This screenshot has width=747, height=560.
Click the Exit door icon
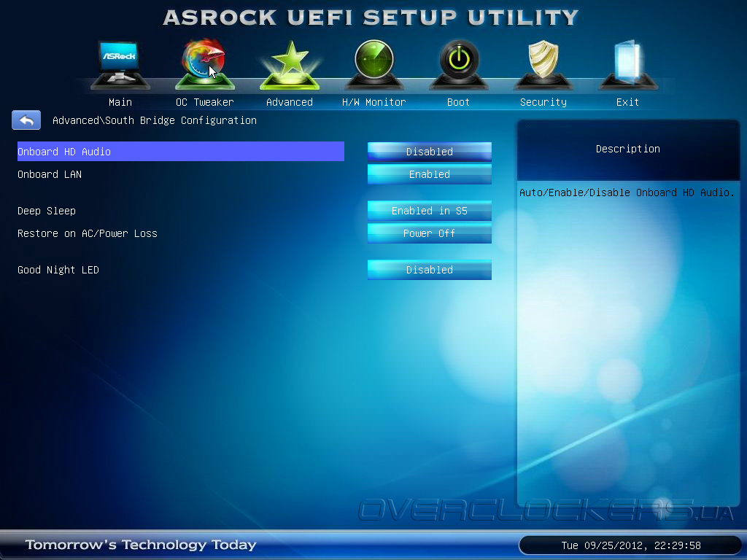627,64
